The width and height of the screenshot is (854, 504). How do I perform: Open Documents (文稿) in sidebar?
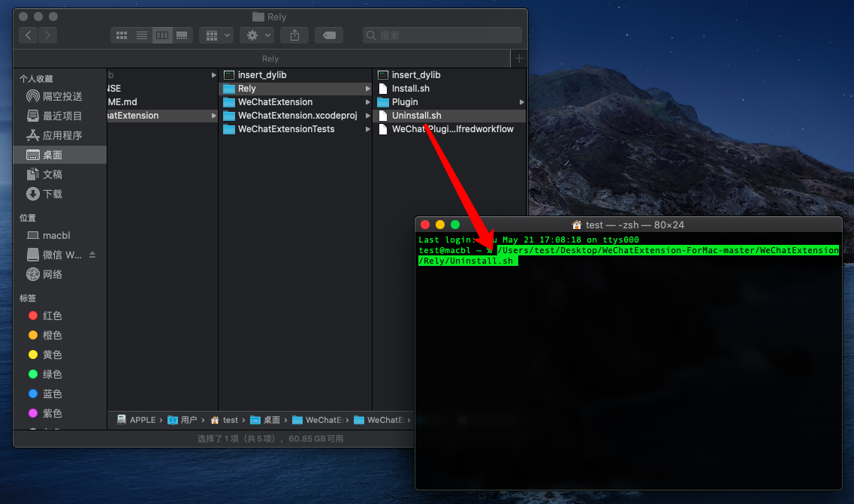coord(60,174)
